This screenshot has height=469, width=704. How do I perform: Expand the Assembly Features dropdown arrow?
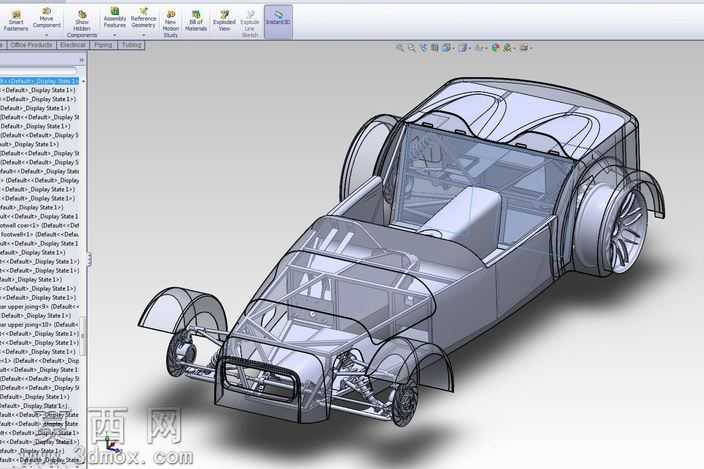[x=114, y=35]
